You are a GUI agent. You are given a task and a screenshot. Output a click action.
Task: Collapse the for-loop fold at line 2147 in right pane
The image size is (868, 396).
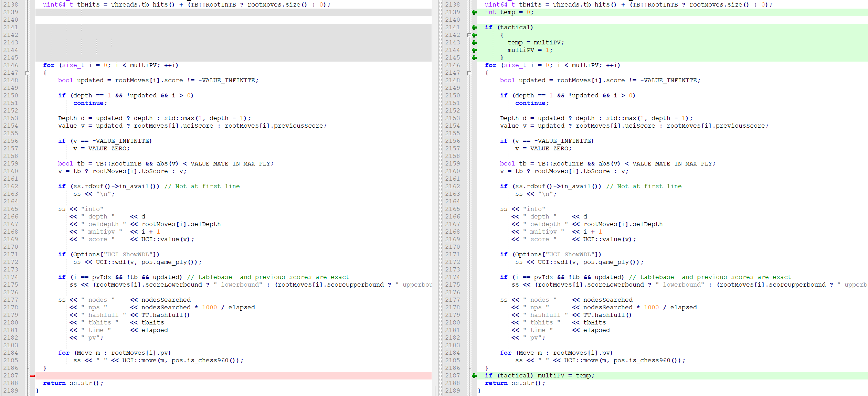pos(469,73)
